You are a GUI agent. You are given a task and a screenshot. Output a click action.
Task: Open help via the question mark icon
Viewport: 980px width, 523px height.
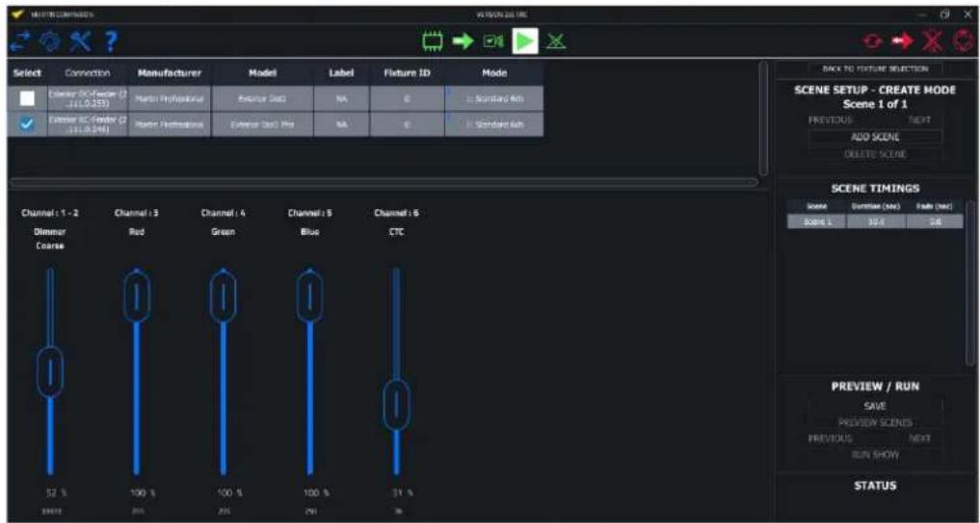click(x=110, y=42)
